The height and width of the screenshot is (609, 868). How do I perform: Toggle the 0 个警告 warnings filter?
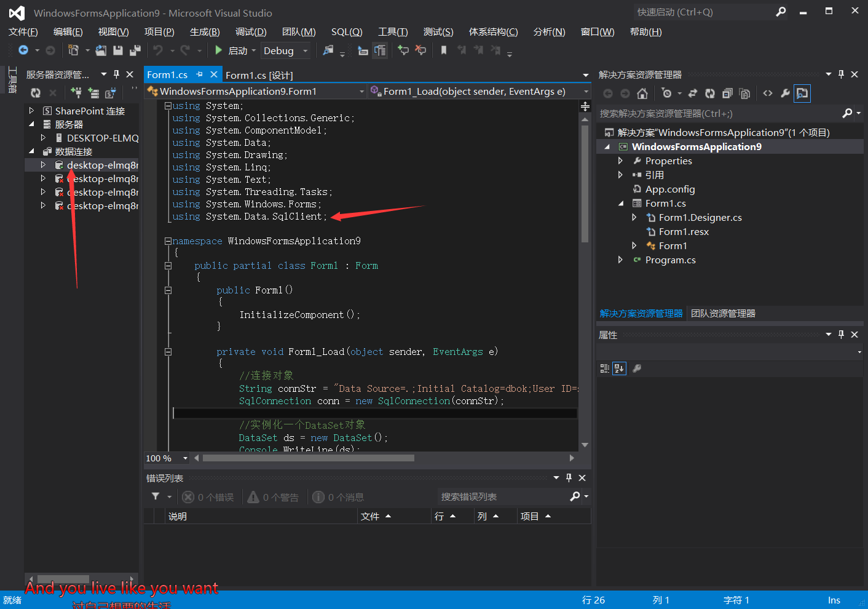273,497
